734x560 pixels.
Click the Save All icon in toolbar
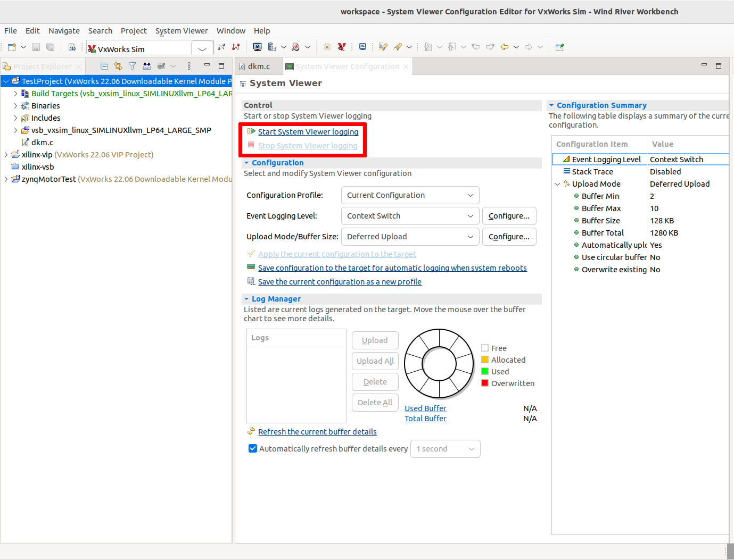(50, 47)
